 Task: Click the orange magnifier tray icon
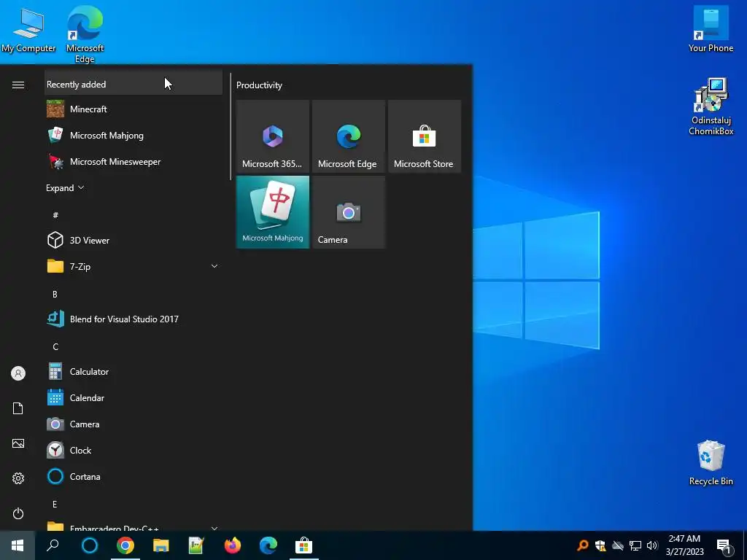pyautogui.click(x=582, y=545)
